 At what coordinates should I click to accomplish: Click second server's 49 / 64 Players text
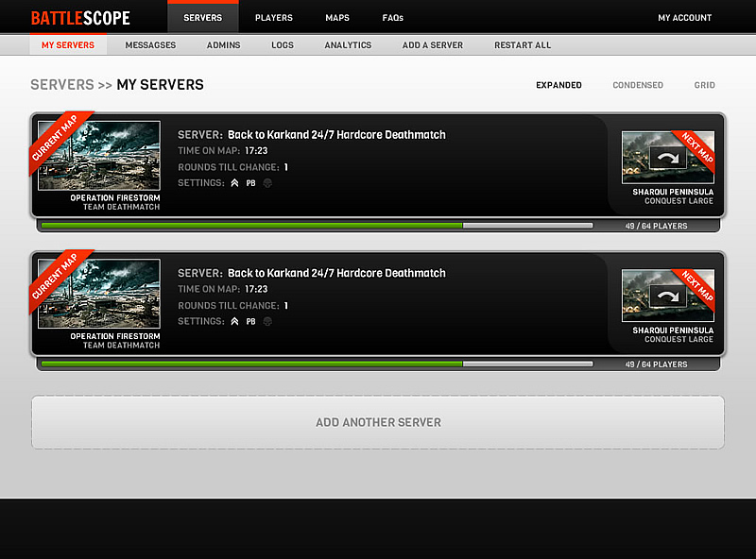tap(656, 364)
